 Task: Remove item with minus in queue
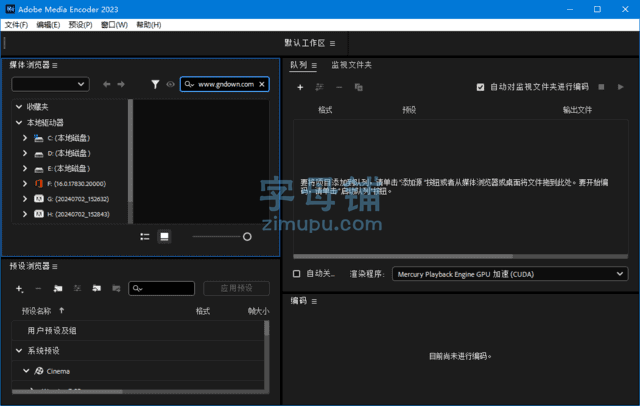pyautogui.click(x=339, y=87)
